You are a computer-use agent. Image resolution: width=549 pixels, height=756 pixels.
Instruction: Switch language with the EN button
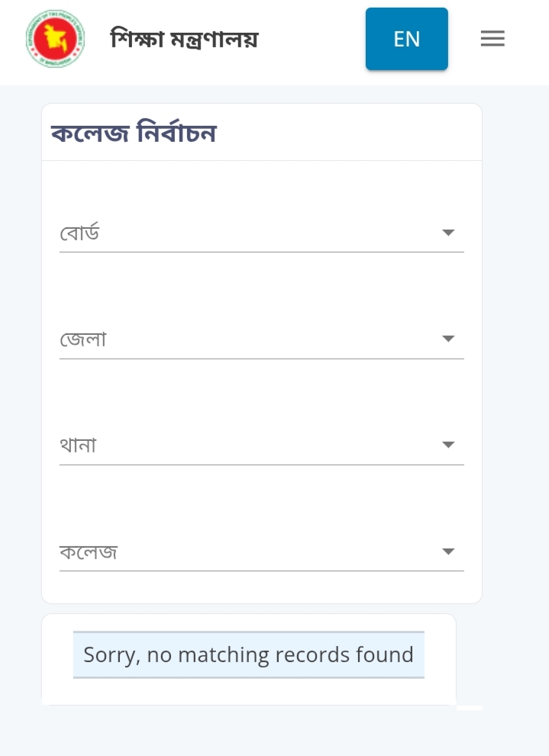tap(406, 39)
